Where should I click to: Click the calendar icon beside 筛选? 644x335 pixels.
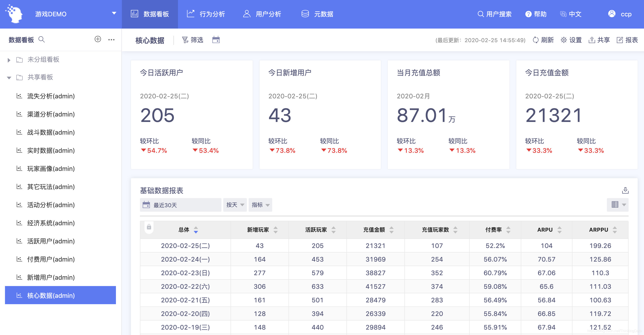click(x=216, y=40)
